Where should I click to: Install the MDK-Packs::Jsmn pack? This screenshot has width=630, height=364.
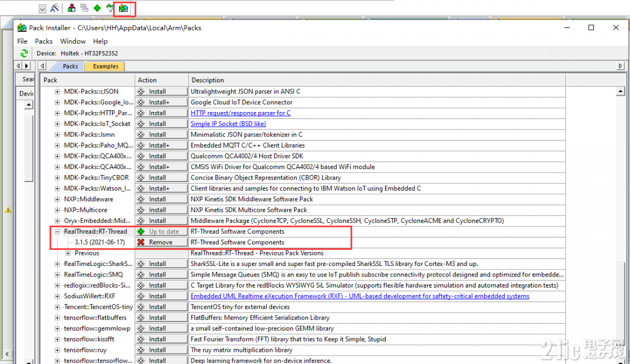[x=162, y=135]
